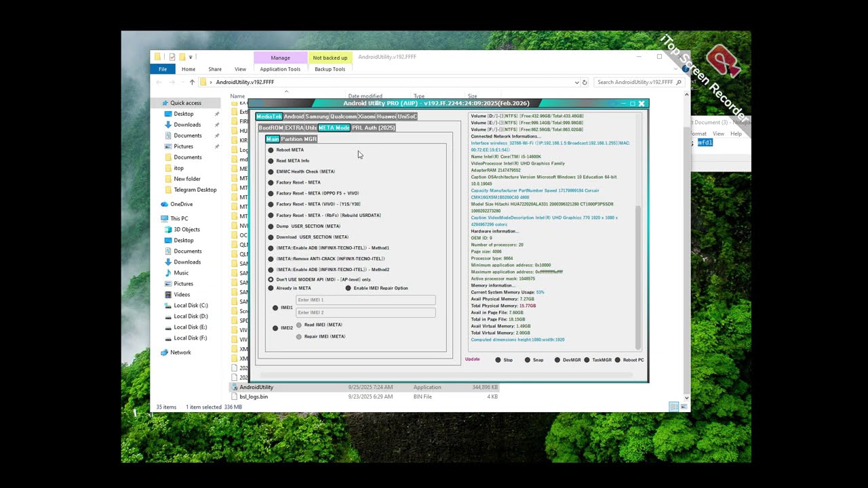Click Pictures icon under Quick access
The image size is (868, 488).
[x=168, y=146]
